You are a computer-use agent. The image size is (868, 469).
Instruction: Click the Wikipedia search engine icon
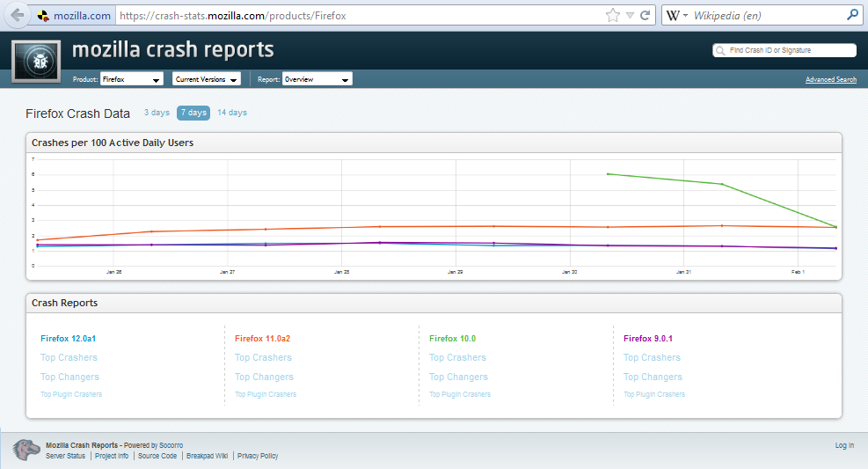pyautogui.click(x=674, y=15)
